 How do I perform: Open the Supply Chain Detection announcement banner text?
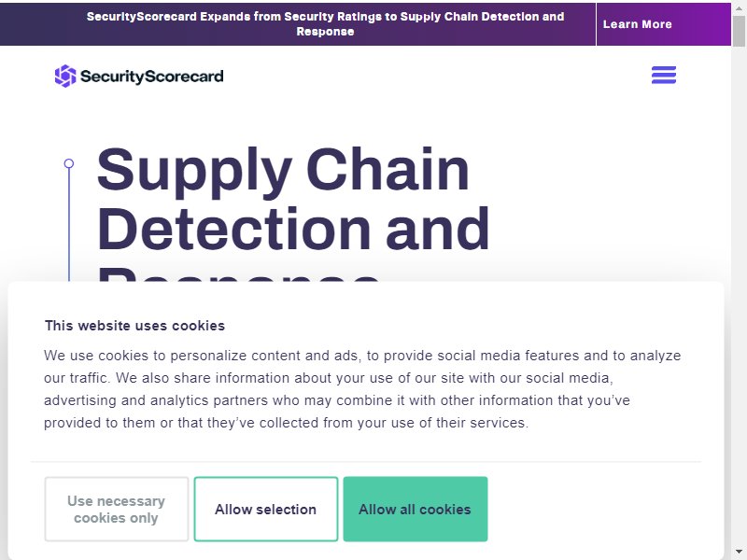pyautogui.click(x=325, y=24)
